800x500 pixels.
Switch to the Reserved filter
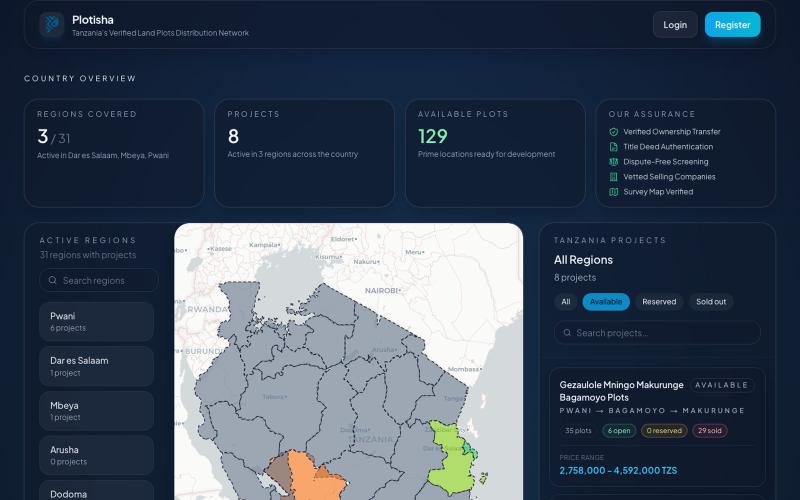pyautogui.click(x=659, y=302)
